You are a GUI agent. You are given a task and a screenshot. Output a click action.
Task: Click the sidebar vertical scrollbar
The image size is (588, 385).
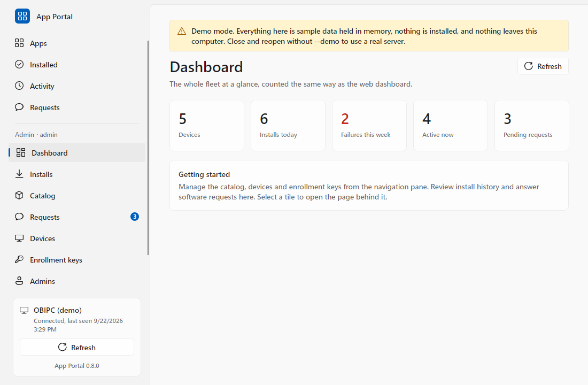click(148, 148)
